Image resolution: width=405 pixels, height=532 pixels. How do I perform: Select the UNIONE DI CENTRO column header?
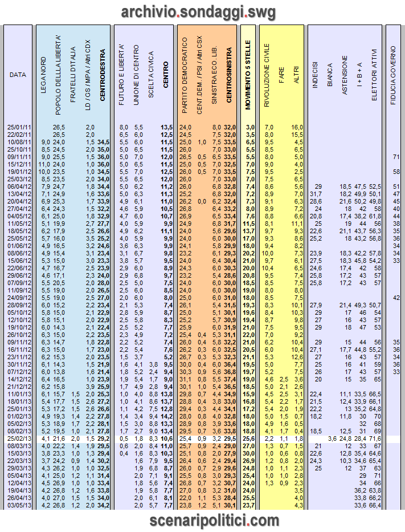coord(136,75)
